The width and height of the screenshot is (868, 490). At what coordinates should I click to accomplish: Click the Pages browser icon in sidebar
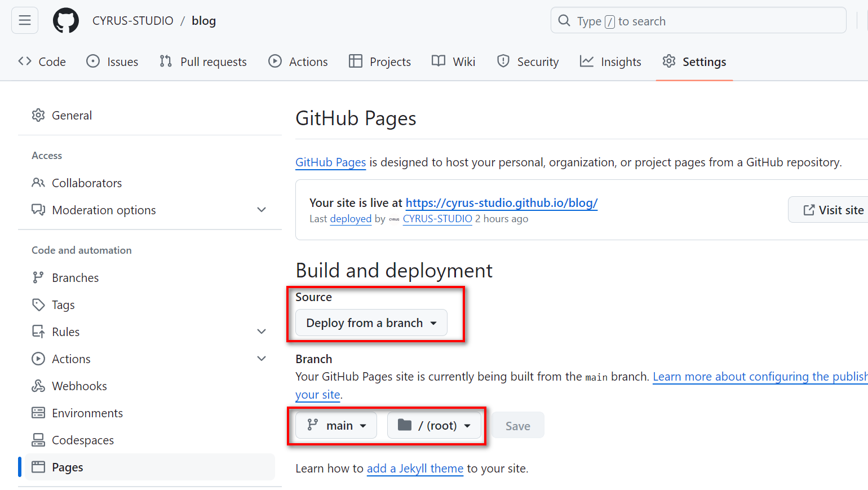click(38, 467)
